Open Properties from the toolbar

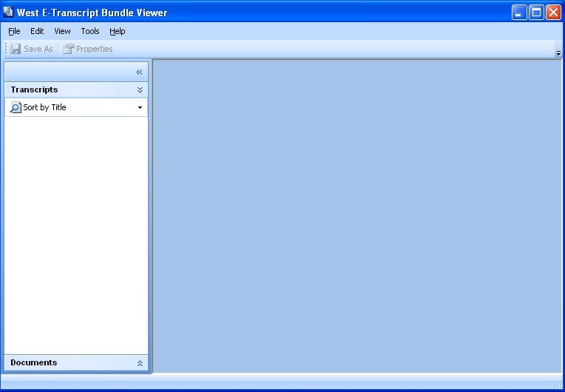pos(88,49)
